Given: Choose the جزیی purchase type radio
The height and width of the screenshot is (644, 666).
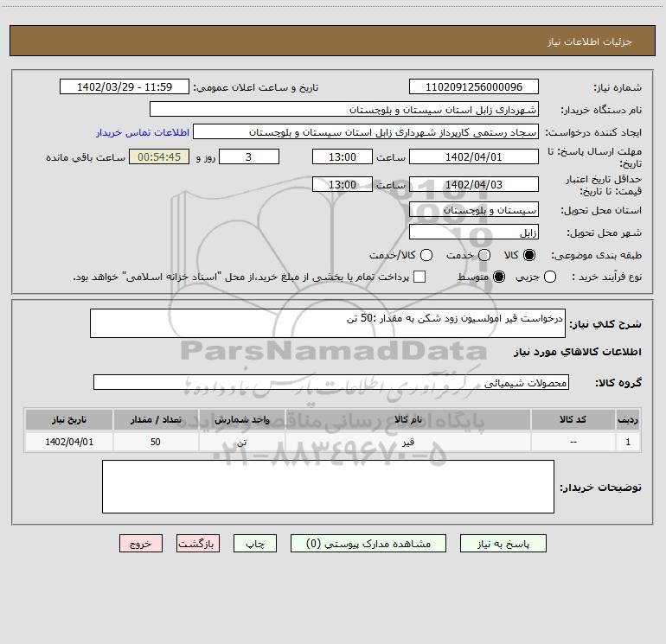Looking at the screenshot, I should point(550,277).
